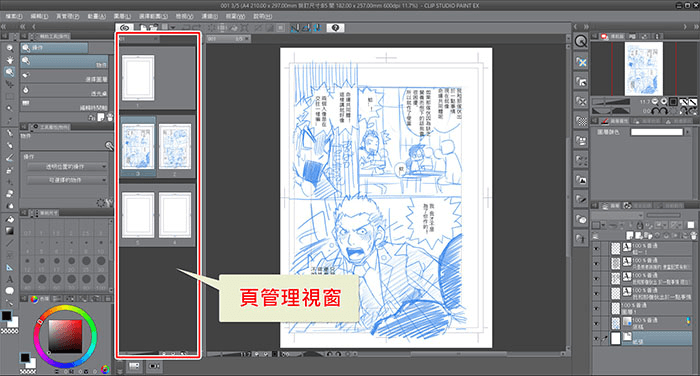This screenshot has width=700, height=376.
Task: Open the Quick Access round icon in the right strip
Action: click(x=581, y=42)
